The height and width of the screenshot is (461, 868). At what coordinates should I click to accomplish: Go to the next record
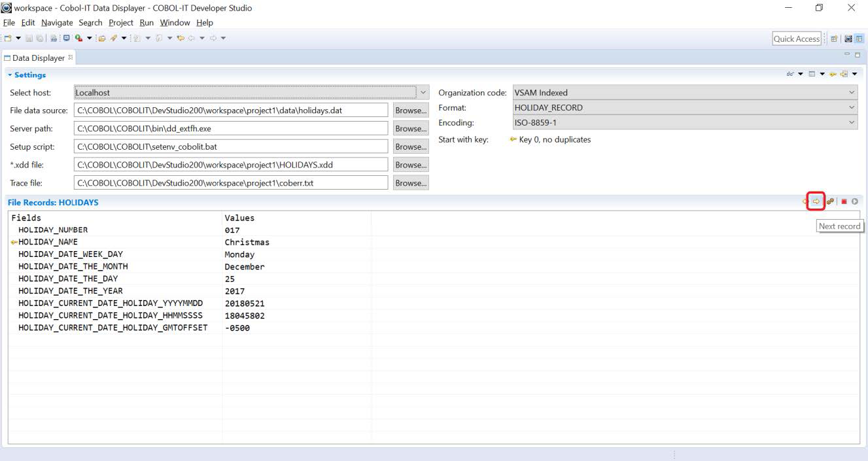816,201
